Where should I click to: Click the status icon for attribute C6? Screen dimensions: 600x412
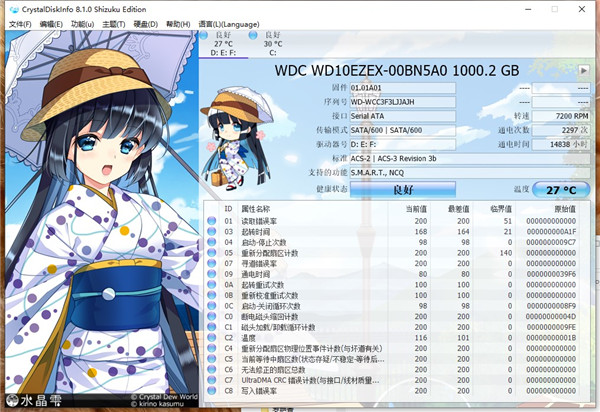pyautogui.click(x=212, y=370)
